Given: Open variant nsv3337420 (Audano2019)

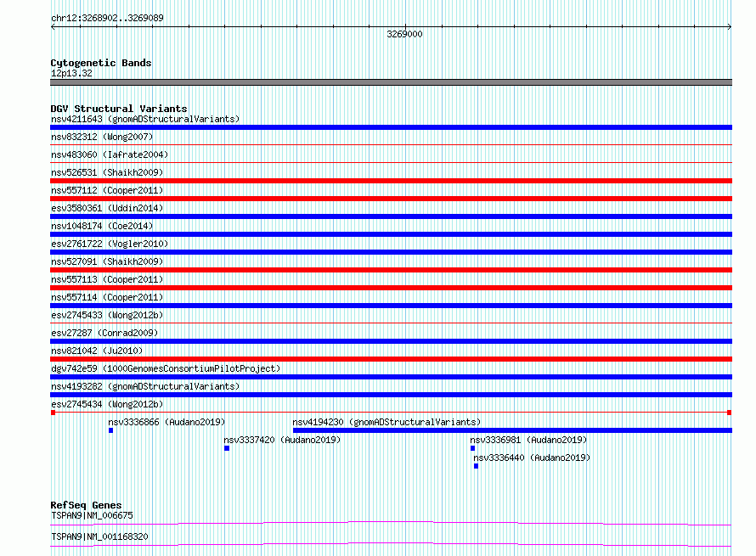Looking at the screenshot, I should (x=282, y=440).
